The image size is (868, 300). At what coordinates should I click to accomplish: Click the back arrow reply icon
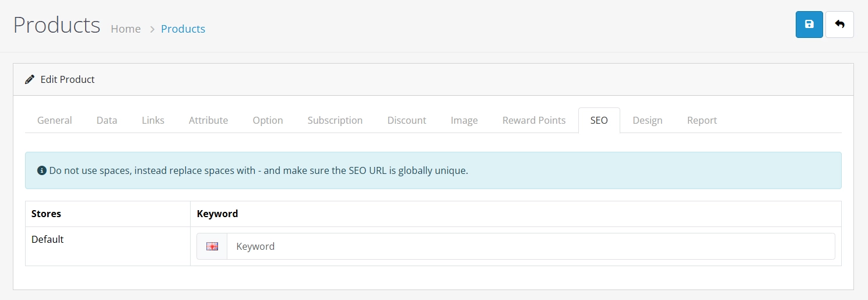click(839, 25)
